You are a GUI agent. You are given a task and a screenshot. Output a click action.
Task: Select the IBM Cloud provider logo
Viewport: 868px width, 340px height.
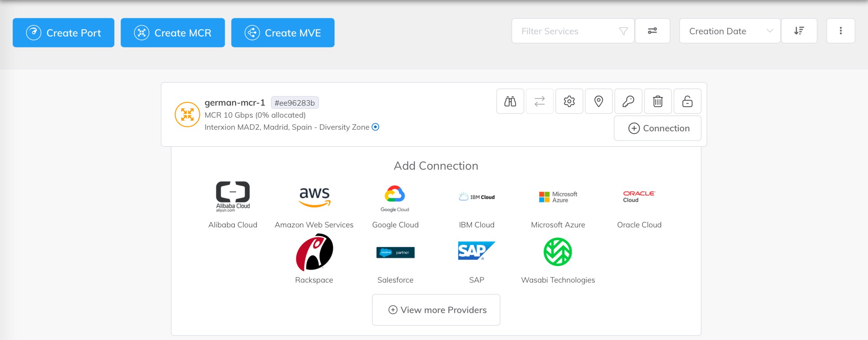477,197
